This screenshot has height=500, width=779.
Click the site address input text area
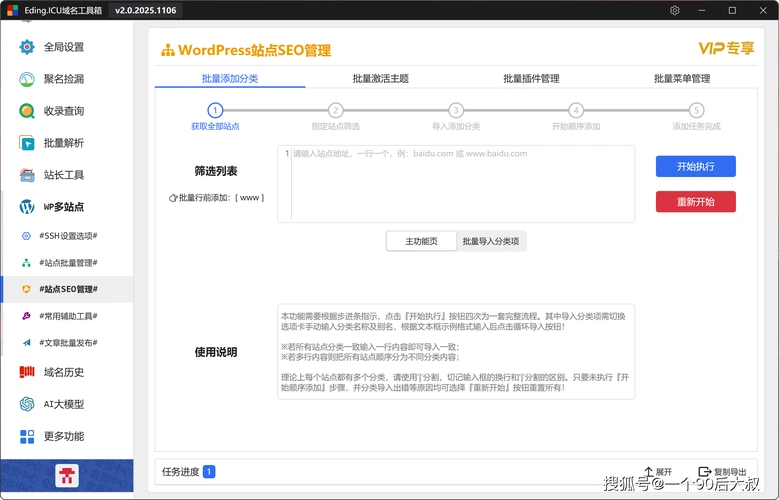[x=456, y=184]
